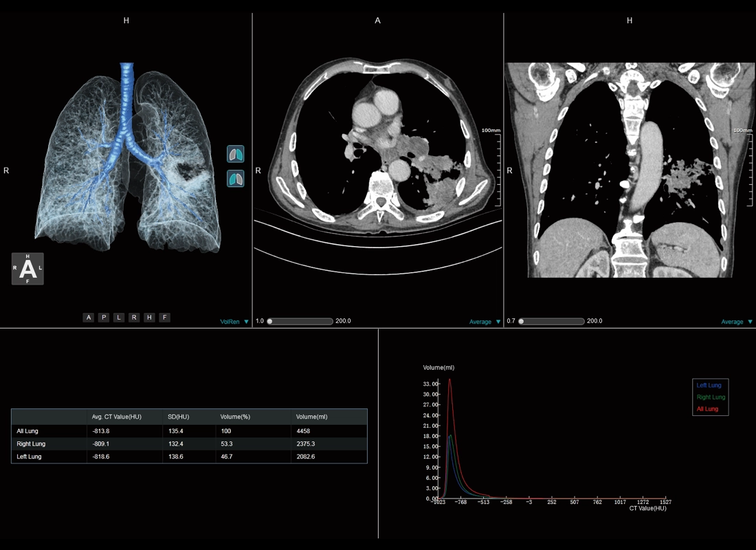
Task: Click the Volume(ml) column header
Action: [x=310, y=417]
